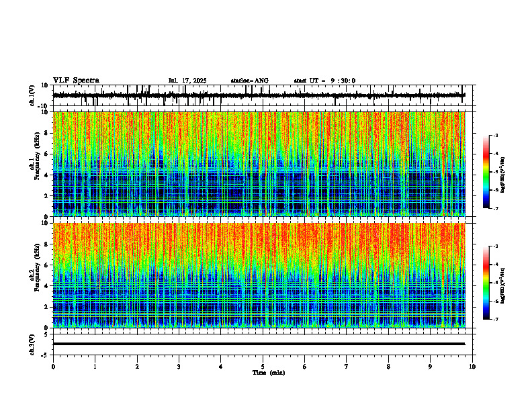Viewport: 532px width, 411px height.
Task: Click time axis tick label '5'
Action: 263,367
